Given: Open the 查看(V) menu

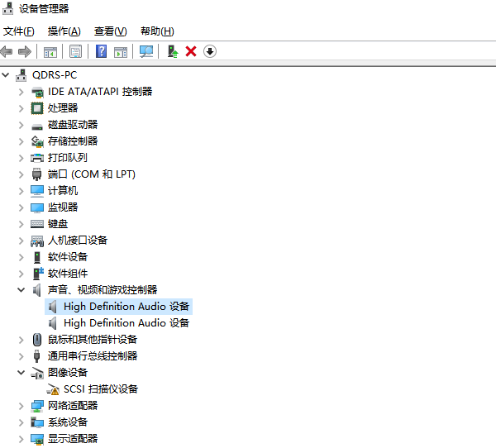Looking at the screenshot, I should [x=110, y=31].
